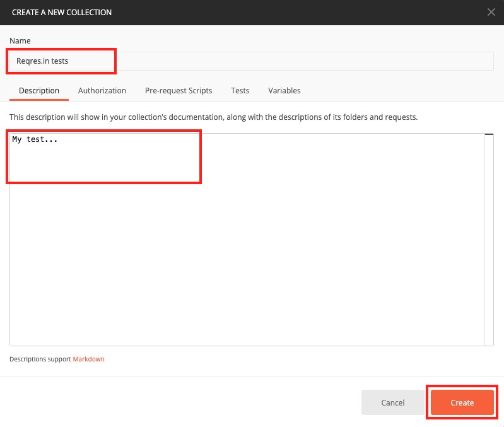Screen dimensions: 504x427
Task: Close the Create a New Collection dialog
Action: tap(491, 12)
